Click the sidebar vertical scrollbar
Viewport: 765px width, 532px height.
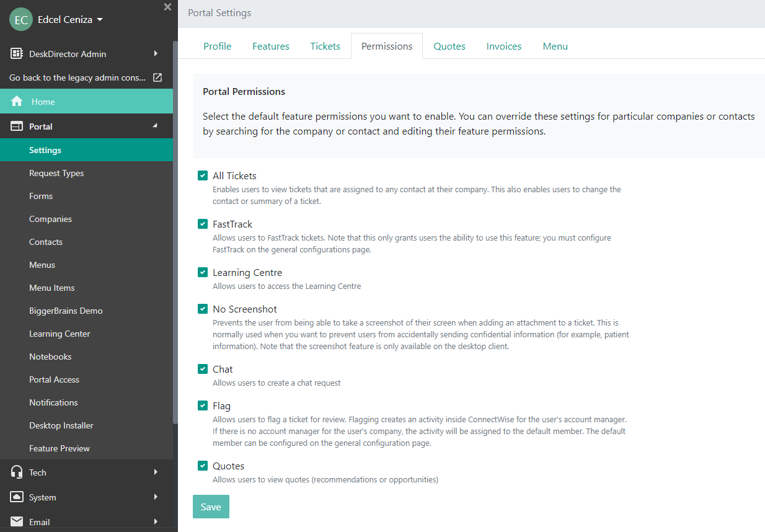coord(175,233)
